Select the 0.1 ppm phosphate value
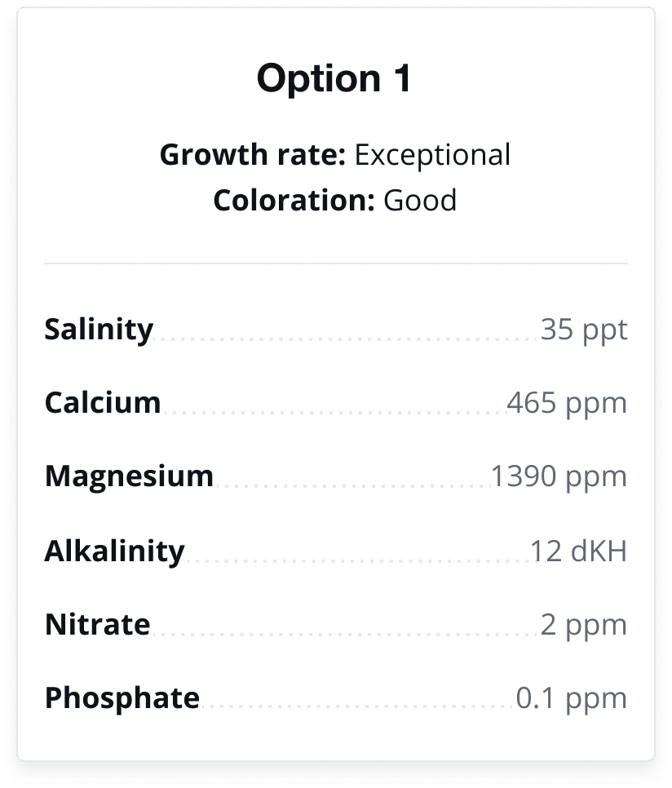Image resolution: width=672 pixels, height=788 pixels. click(572, 699)
